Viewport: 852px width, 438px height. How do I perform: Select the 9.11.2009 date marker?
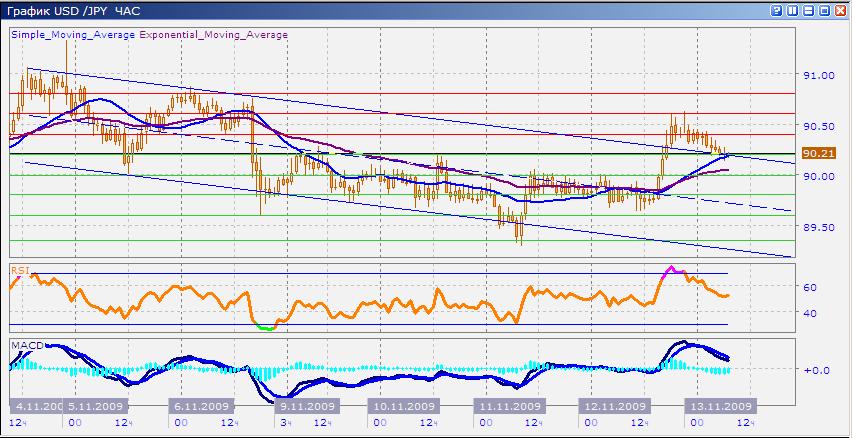[x=305, y=407]
